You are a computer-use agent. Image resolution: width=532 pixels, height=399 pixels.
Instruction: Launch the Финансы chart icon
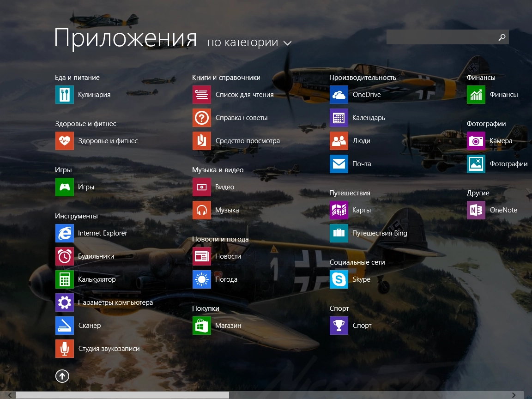476,95
